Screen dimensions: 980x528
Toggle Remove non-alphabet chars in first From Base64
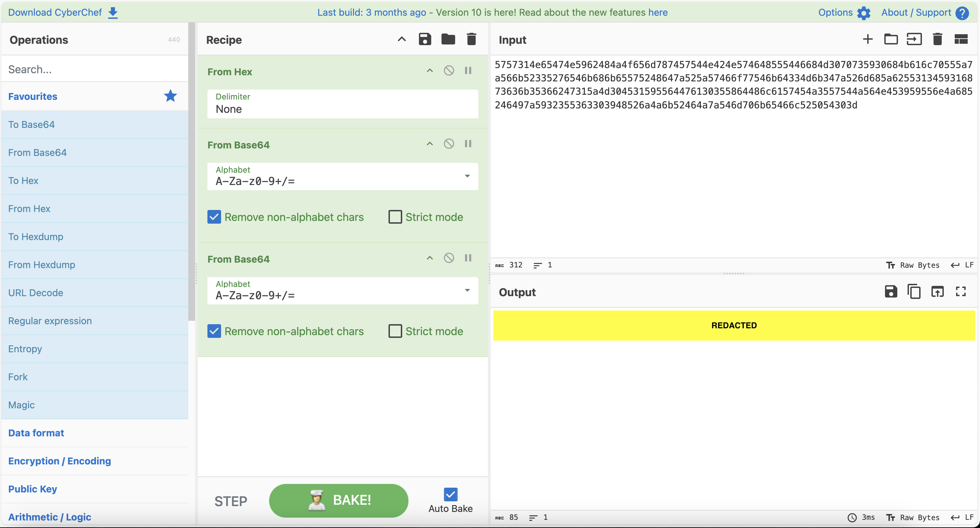(x=214, y=217)
